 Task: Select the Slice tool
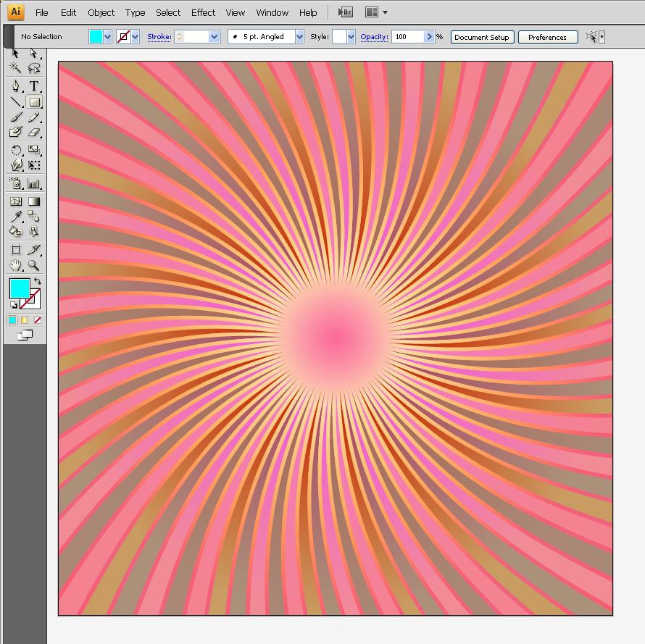(34, 250)
